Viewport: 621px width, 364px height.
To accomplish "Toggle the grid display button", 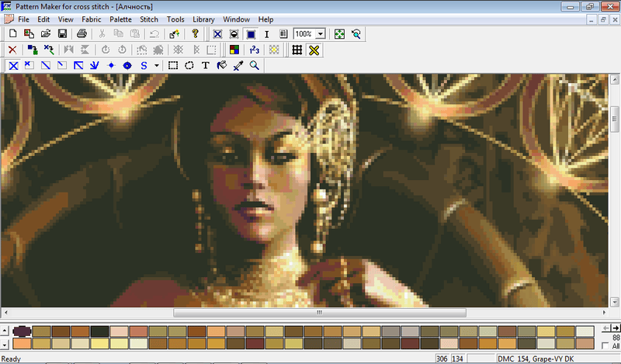I will click(x=297, y=50).
